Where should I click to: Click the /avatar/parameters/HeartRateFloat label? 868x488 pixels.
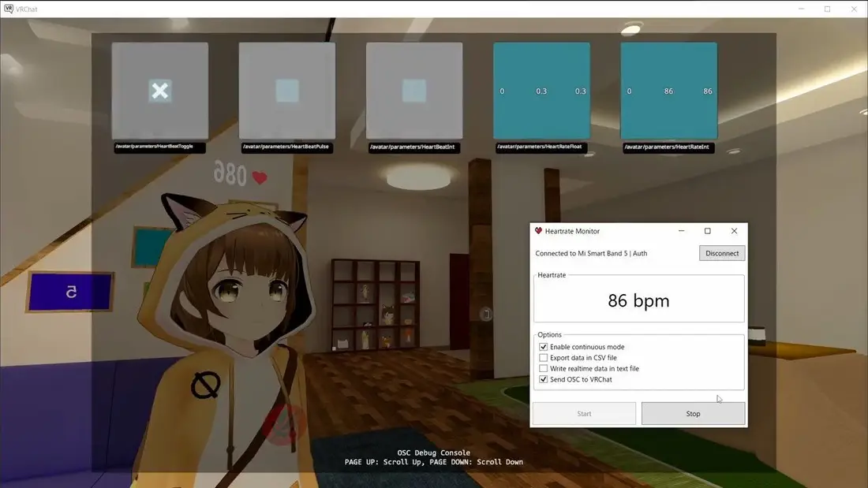pos(541,147)
